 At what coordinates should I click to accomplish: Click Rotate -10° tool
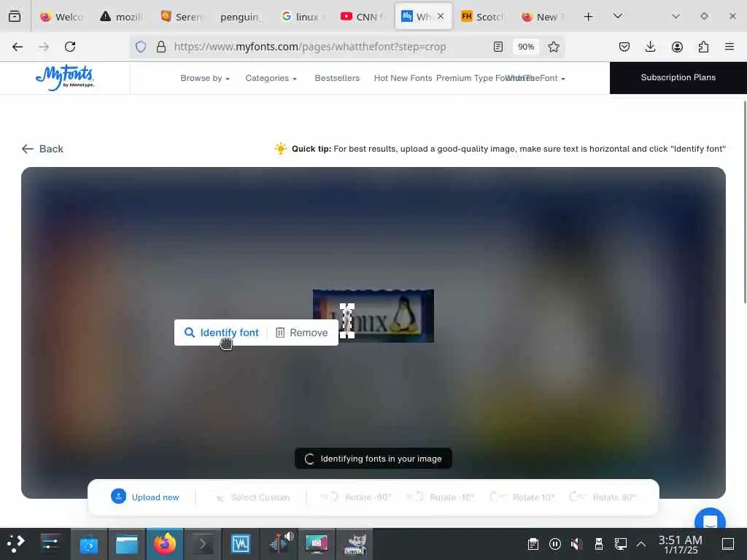(441, 497)
